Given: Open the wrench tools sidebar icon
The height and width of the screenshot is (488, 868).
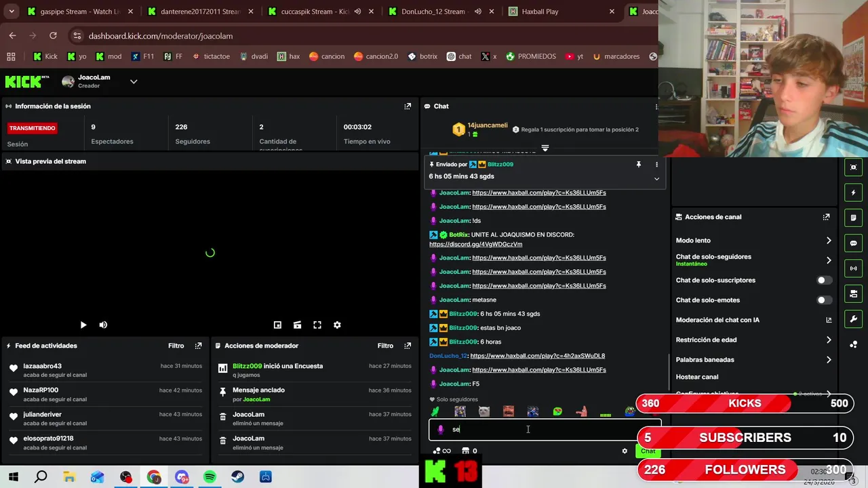Looking at the screenshot, I should click(x=853, y=319).
